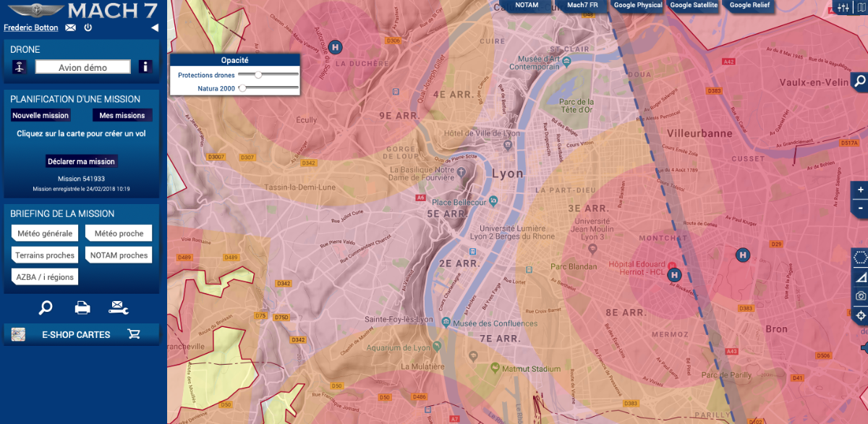Image resolution: width=868 pixels, height=424 pixels.
Task: Click the crosshair locate-me tool
Action: coord(860,315)
